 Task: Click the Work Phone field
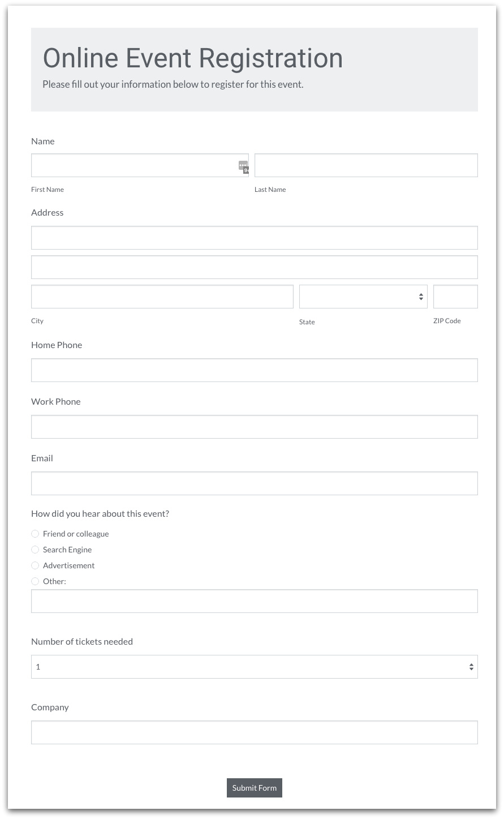(255, 427)
